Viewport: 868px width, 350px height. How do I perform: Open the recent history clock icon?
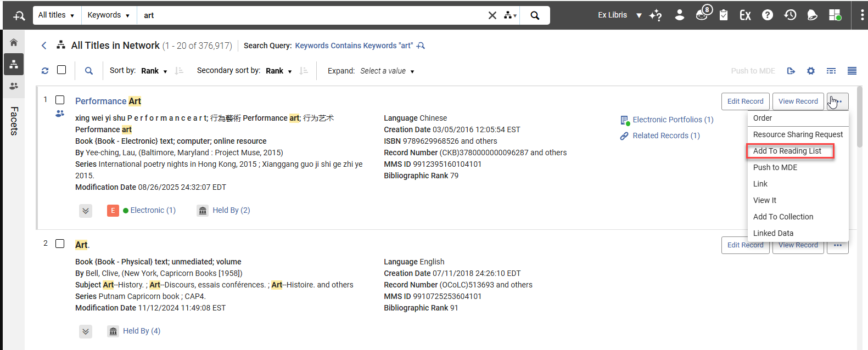click(x=790, y=15)
